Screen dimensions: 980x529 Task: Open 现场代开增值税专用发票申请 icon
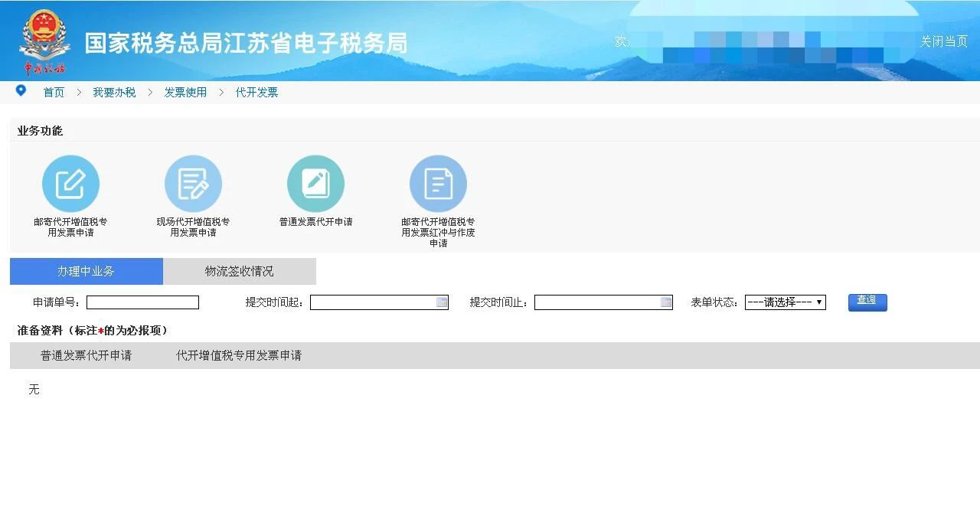[193, 184]
